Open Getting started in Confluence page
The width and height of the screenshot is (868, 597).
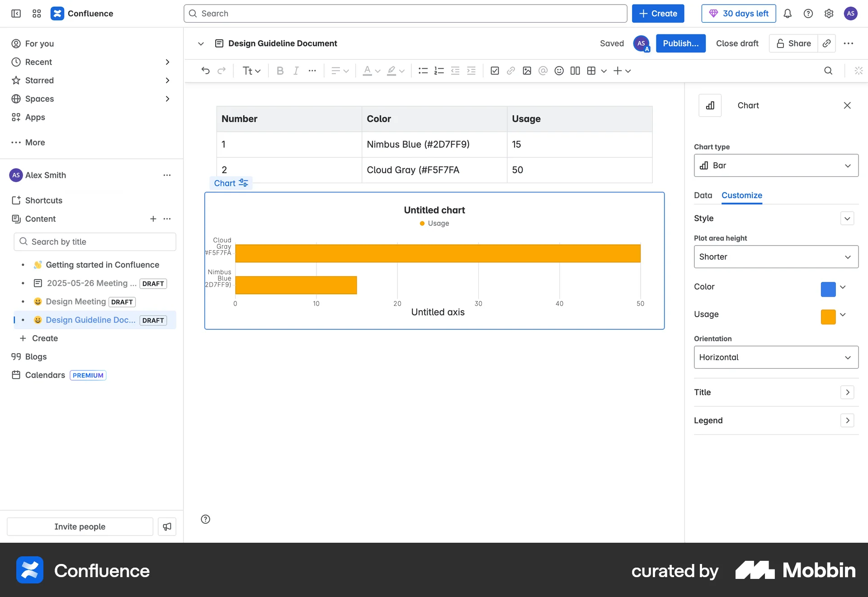click(103, 265)
